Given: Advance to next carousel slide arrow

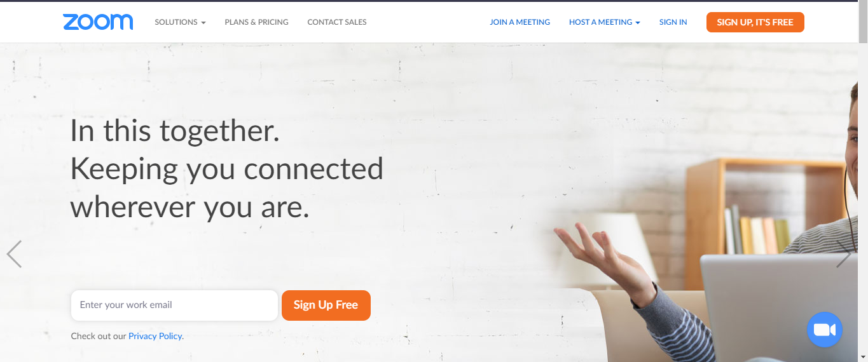Looking at the screenshot, I should [843, 254].
